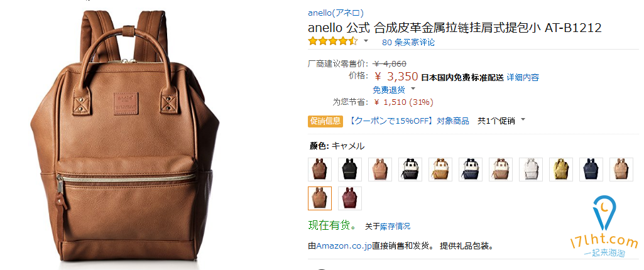Screen dimensions: 644x270
Task: Select the black backpack color swatch
Action: (350, 169)
